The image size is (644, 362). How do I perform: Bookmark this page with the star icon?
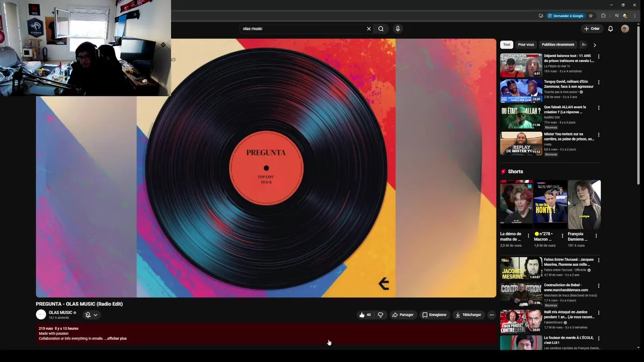[x=591, y=16]
